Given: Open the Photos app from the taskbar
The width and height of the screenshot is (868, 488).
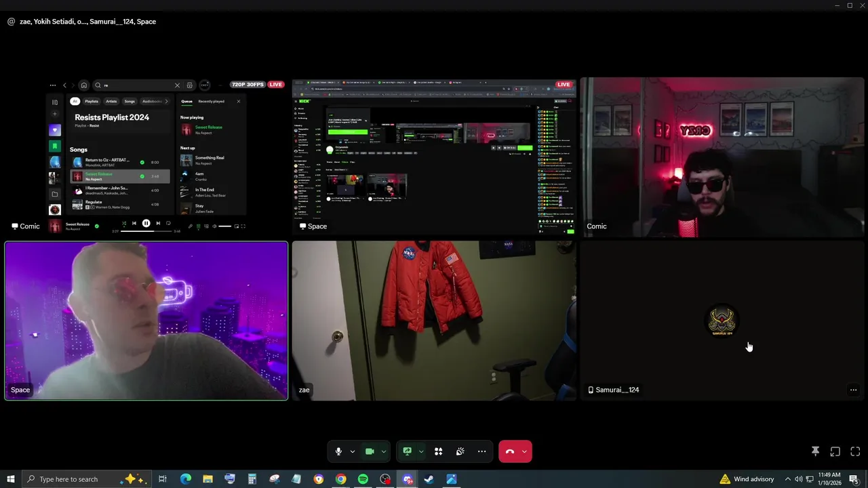Looking at the screenshot, I should pos(451,479).
